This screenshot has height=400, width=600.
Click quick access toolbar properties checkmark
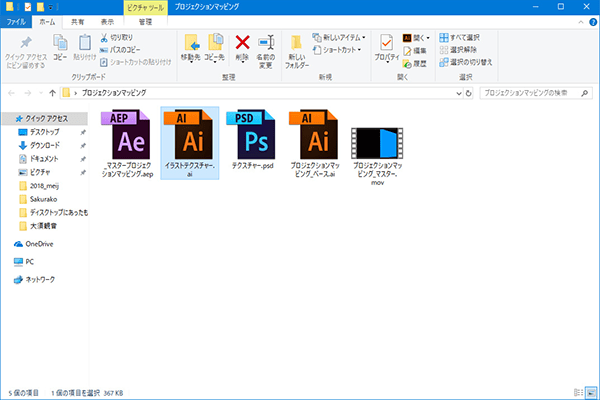point(28,7)
